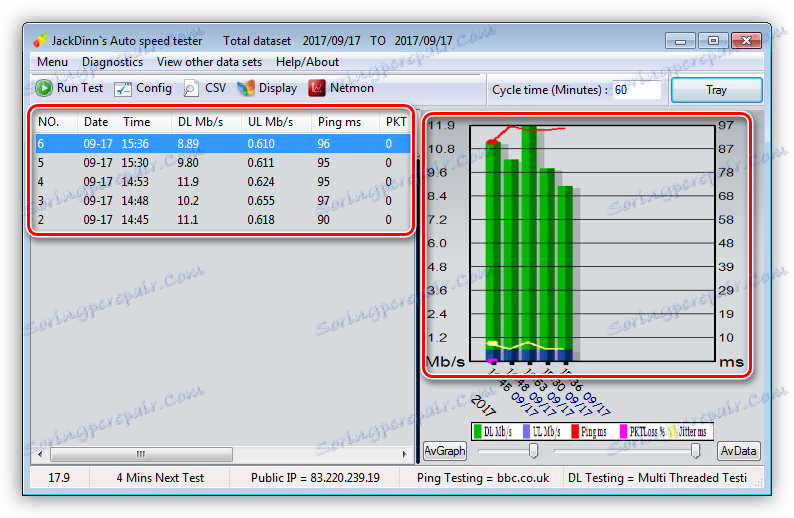This screenshot has width=794, height=518.
Task: Select test row number 4 at 14:53
Action: coord(223,182)
